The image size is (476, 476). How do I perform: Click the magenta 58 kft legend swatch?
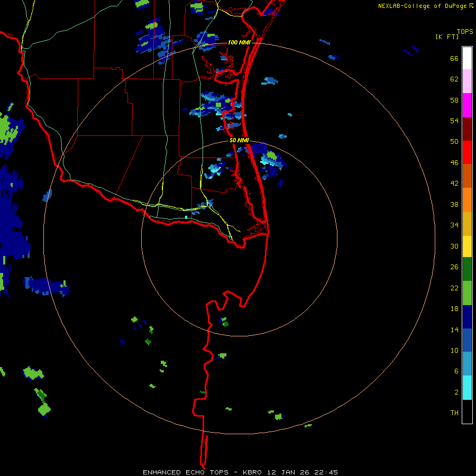(x=467, y=105)
